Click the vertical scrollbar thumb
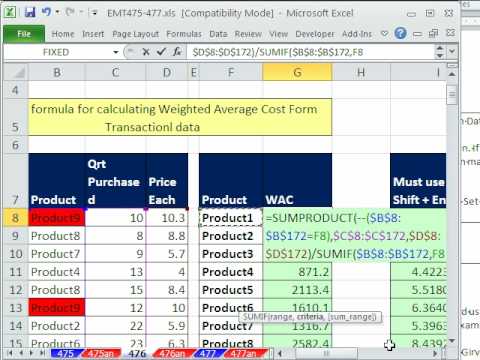Screen dimensions: 480x360 pos(452,95)
